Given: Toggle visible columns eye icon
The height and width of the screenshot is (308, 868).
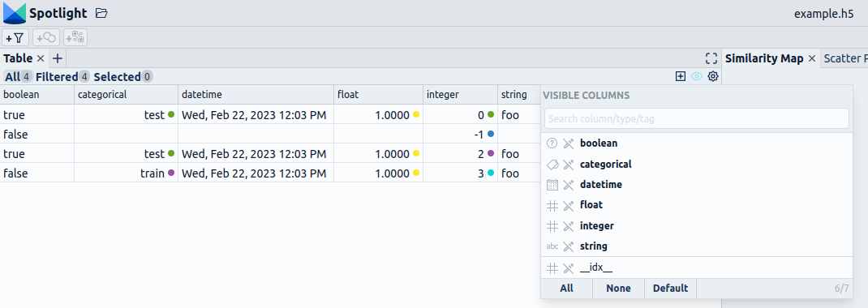Looking at the screenshot, I should tap(696, 76).
